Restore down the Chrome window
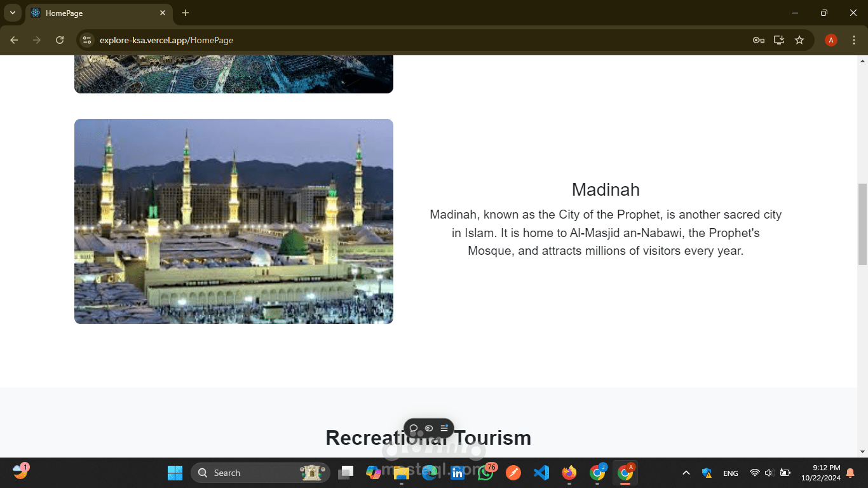Image resolution: width=868 pixels, height=488 pixels. pyautogui.click(x=824, y=13)
